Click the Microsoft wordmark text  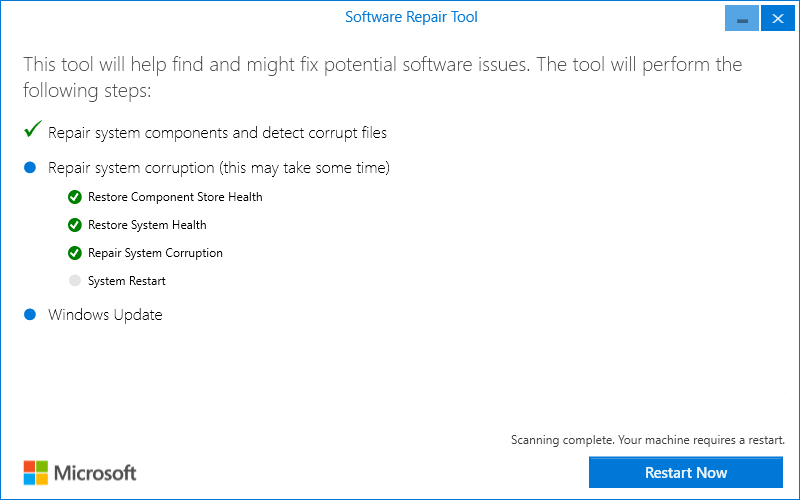95,472
